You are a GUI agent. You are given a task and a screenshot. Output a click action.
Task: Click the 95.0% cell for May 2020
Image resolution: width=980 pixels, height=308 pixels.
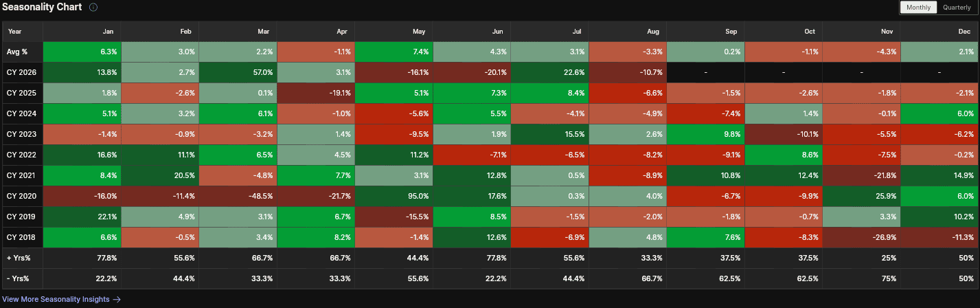click(394, 196)
